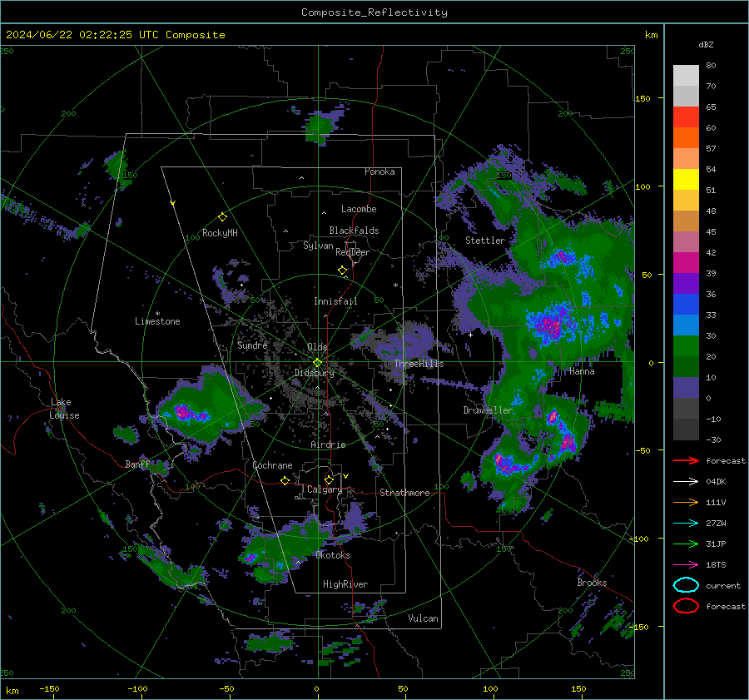Click the Ponoka label
This screenshot has height=700, width=749.
(x=379, y=171)
